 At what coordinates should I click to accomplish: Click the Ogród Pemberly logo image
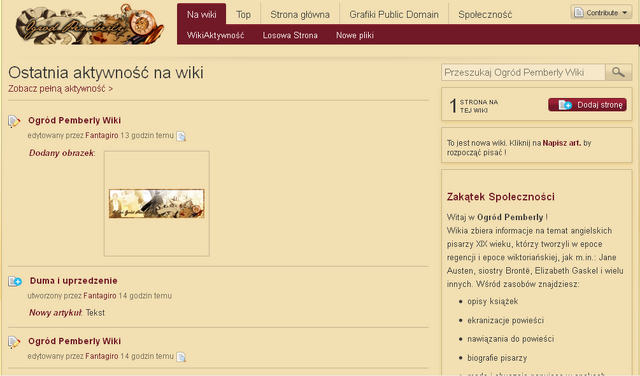point(89,24)
